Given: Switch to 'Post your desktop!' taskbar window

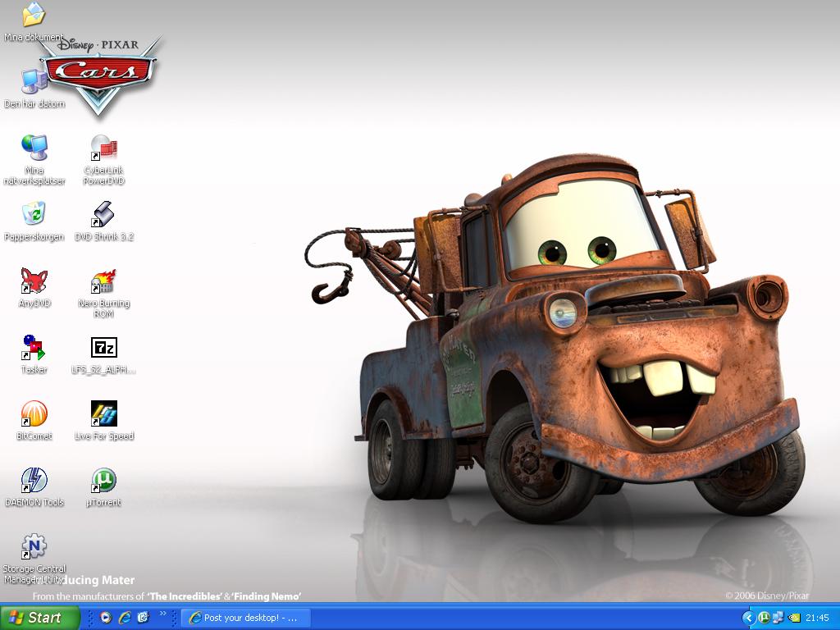Looking at the screenshot, I should (246, 618).
